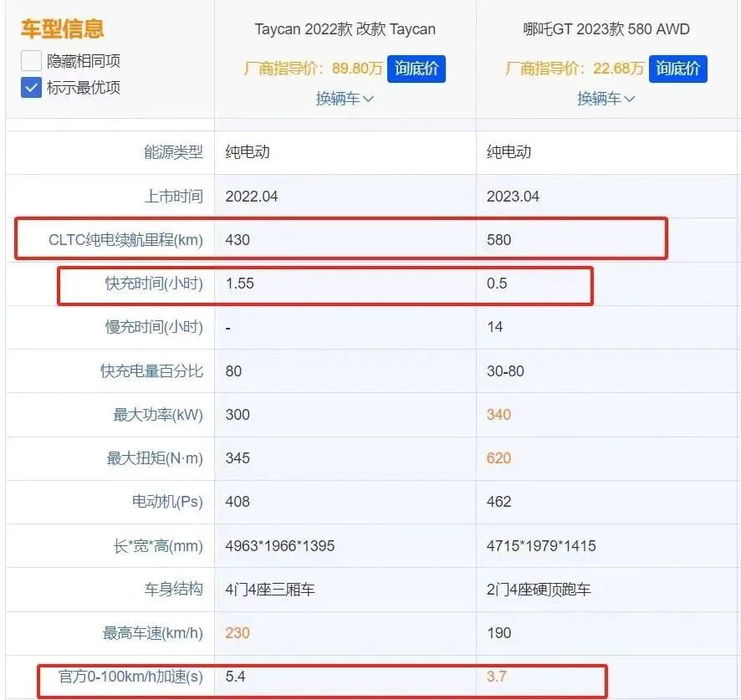The width and height of the screenshot is (741, 700).
Task: Click the Taycan 2022款 改款 Taycan title
Action: click(x=345, y=29)
